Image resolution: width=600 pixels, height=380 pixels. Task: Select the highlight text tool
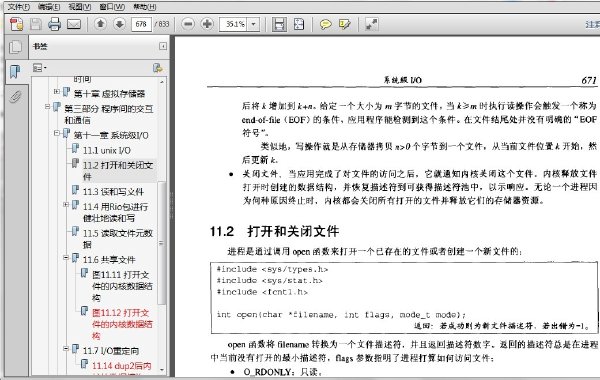344,24
